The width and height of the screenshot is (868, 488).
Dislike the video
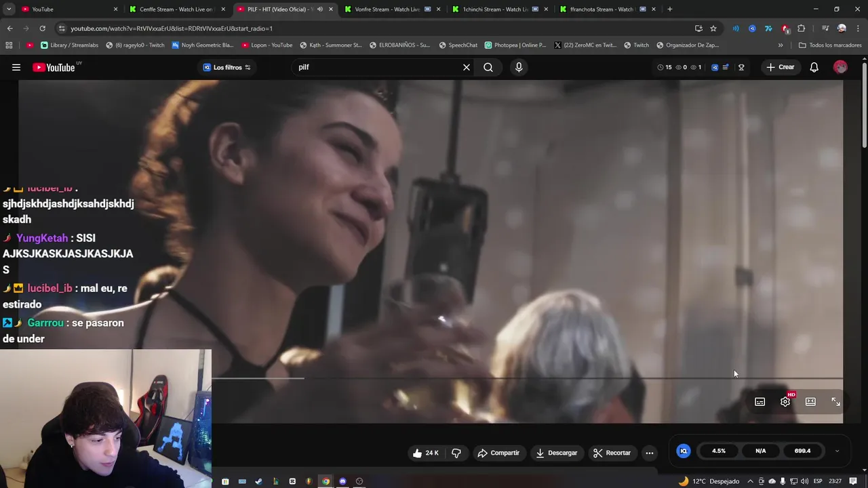click(x=456, y=453)
